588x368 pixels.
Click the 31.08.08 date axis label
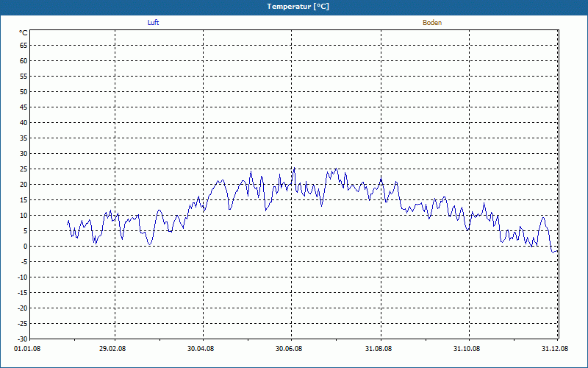click(x=379, y=349)
